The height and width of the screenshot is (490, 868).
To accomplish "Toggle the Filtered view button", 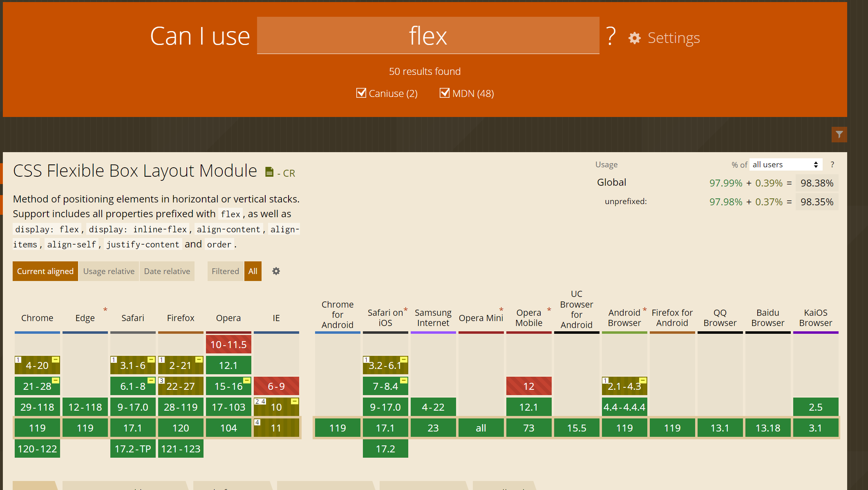I will 225,271.
